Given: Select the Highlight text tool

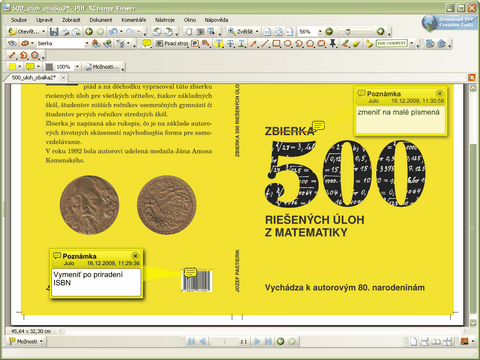Looking at the screenshot, I should click(x=219, y=43).
